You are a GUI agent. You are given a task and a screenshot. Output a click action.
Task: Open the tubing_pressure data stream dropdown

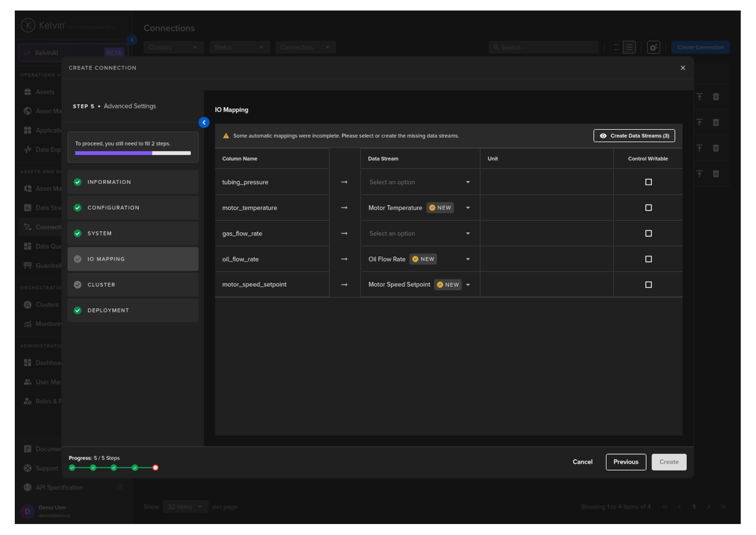419,182
